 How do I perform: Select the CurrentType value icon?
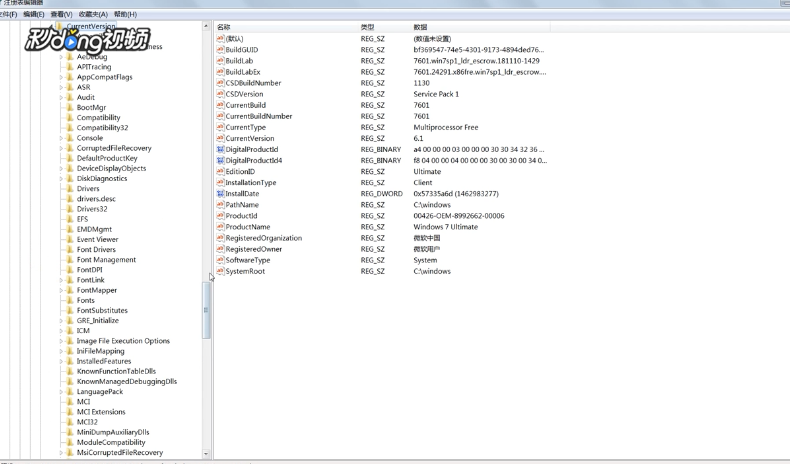(x=220, y=127)
